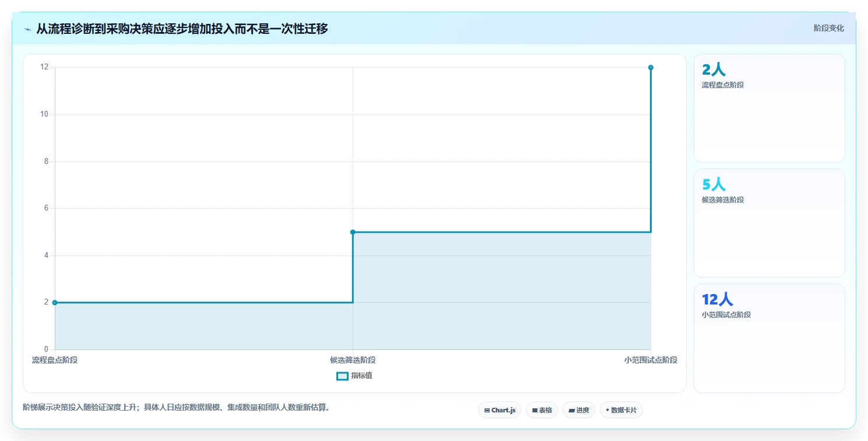Click the y-axis tick label 4
Image resolution: width=868 pixels, height=441 pixels.
point(46,256)
